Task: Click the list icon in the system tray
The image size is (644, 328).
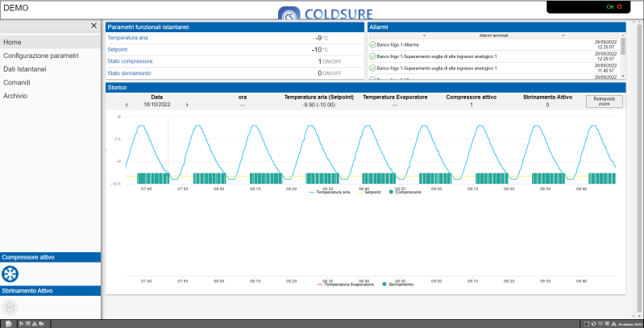Action: [607, 323]
